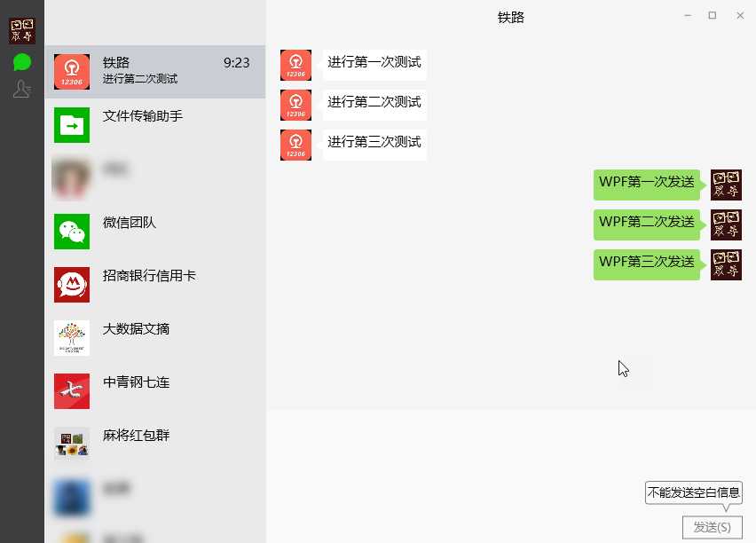The image size is (756, 543).
Task: Open the 招商银行信用卡 conversation
Action: coord(155,285)
